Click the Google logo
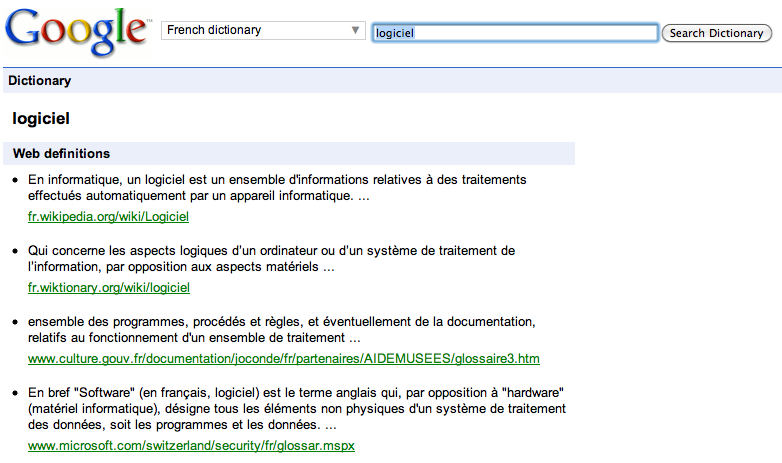Image resolution: width=782 pixels, height=463 pixels. pyautogui.click(x=78, y=32)
